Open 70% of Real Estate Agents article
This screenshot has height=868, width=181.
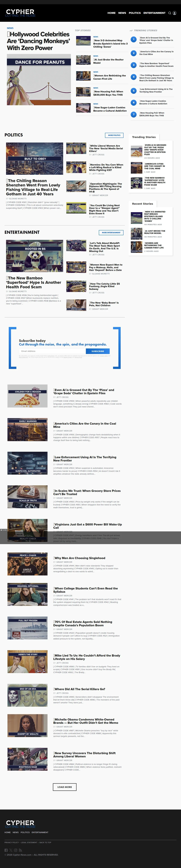(x=83, y=624)
